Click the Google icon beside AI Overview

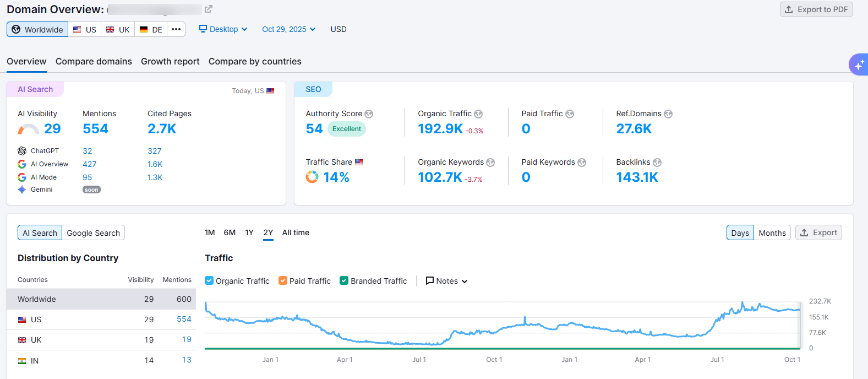[x=22, y=164]
